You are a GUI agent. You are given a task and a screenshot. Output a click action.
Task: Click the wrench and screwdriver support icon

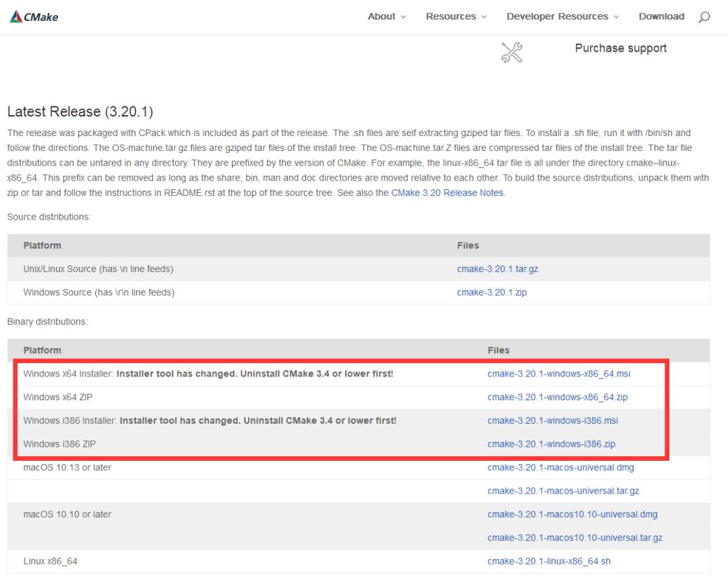click(x=512, y=53)
